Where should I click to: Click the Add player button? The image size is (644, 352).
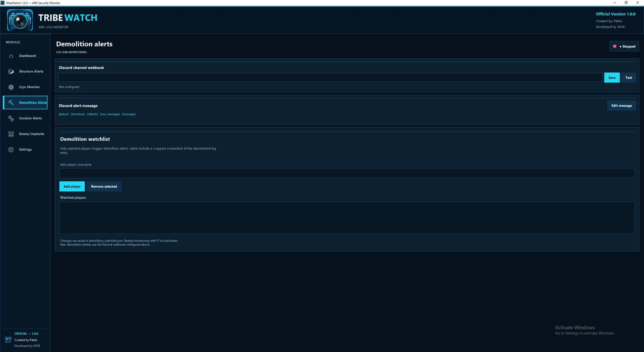pyautogui.click(x=72, y=186)
